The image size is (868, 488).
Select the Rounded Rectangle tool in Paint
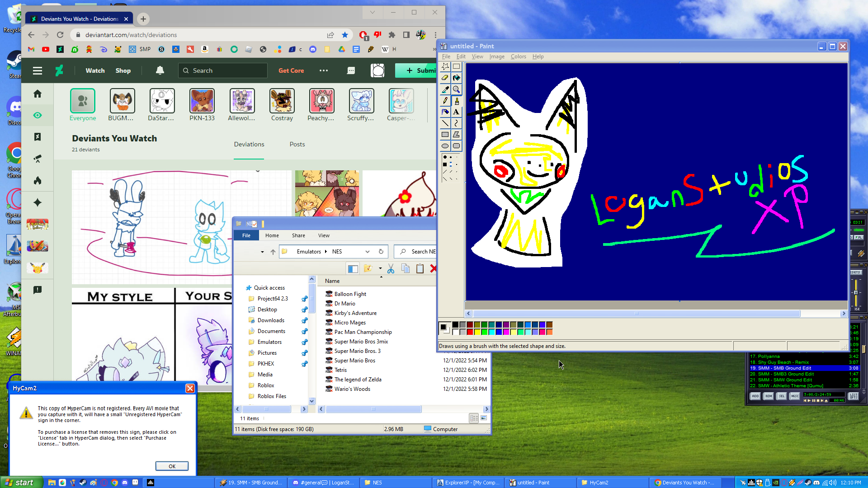(457, 145)
